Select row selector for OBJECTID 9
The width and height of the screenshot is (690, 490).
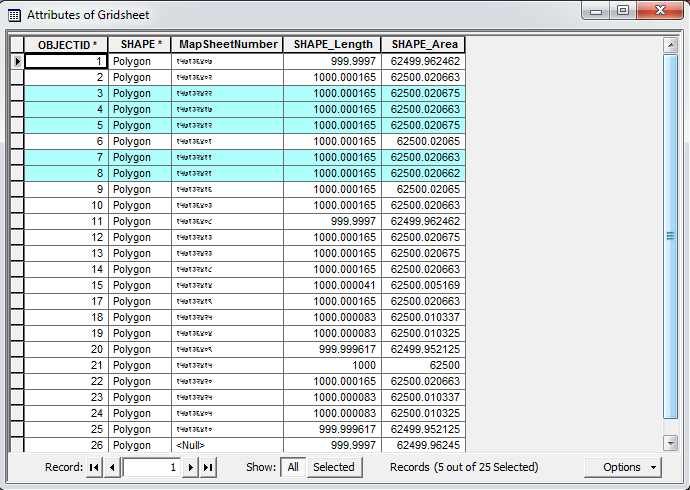click(x=17, y=189)
